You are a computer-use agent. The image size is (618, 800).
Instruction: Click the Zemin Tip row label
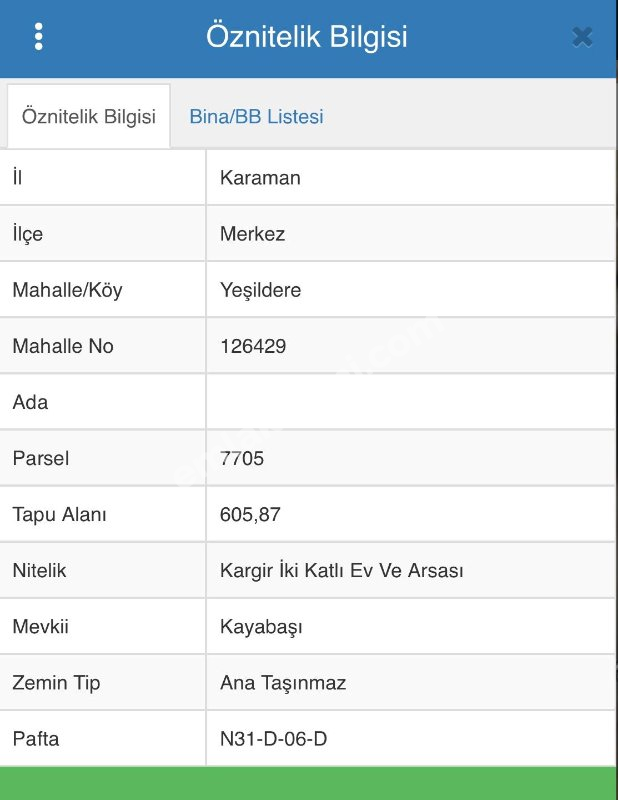pyautogui.click(x=56, y=683)
